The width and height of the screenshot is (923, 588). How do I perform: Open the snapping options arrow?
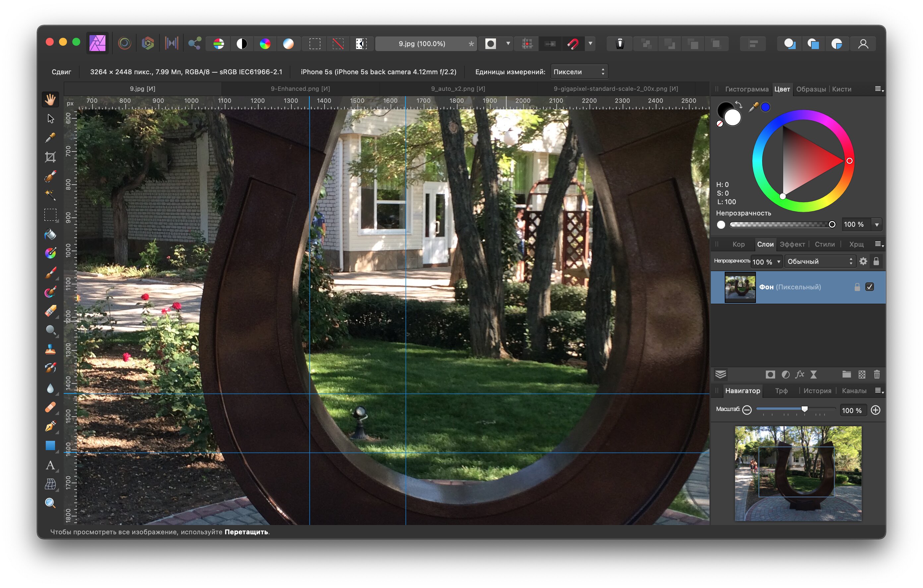(x=590, y=43)
